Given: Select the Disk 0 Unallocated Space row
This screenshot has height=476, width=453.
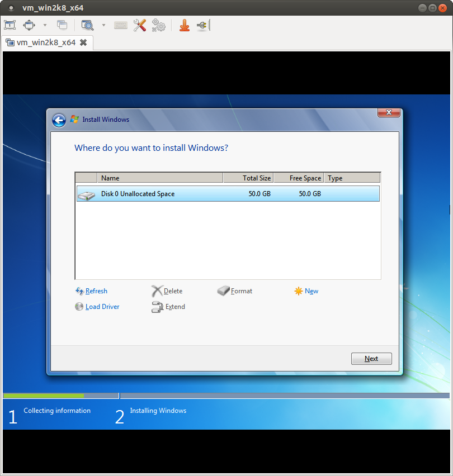Looking at the screenshot, I should (x=228, y=194).
